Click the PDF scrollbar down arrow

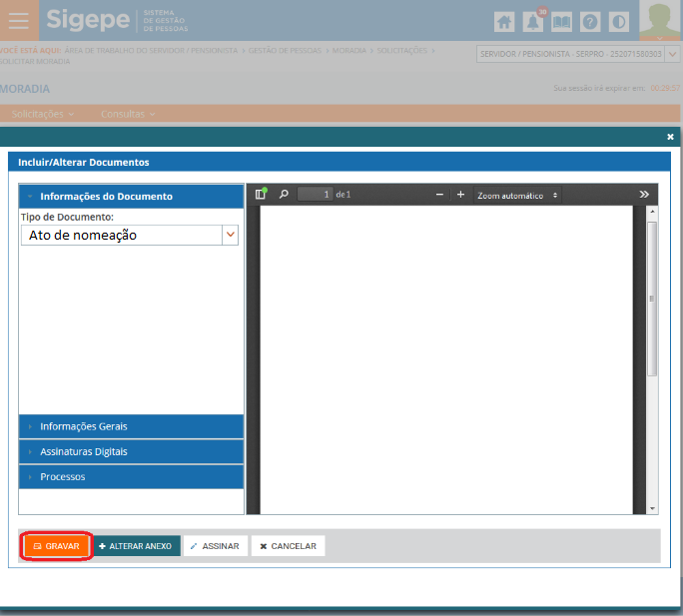pos(652,508)
